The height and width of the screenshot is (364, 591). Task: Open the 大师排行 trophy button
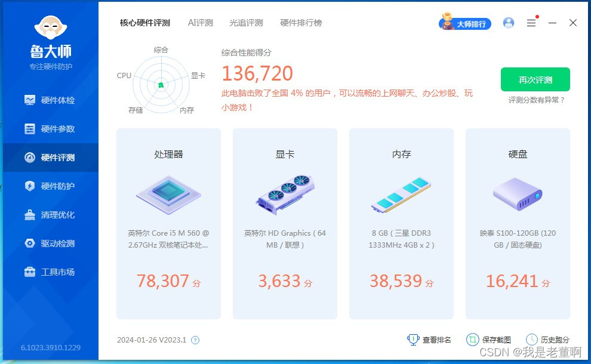pos(464,23)
